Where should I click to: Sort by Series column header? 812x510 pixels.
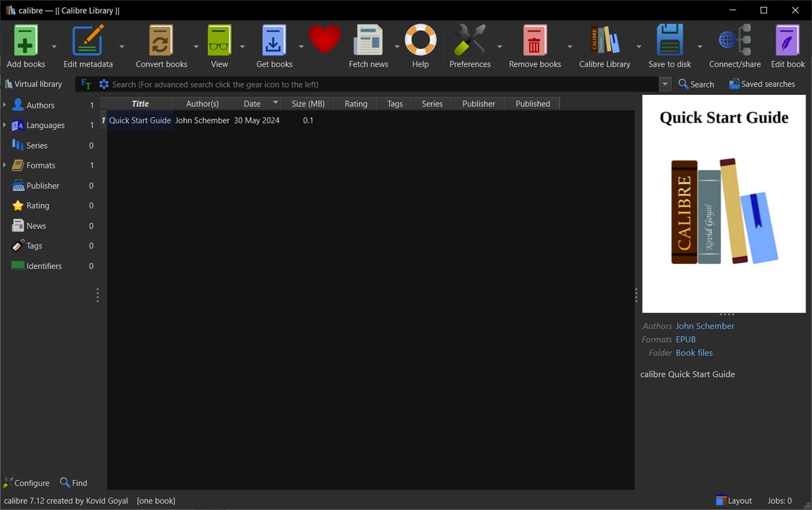pos(432,104)
